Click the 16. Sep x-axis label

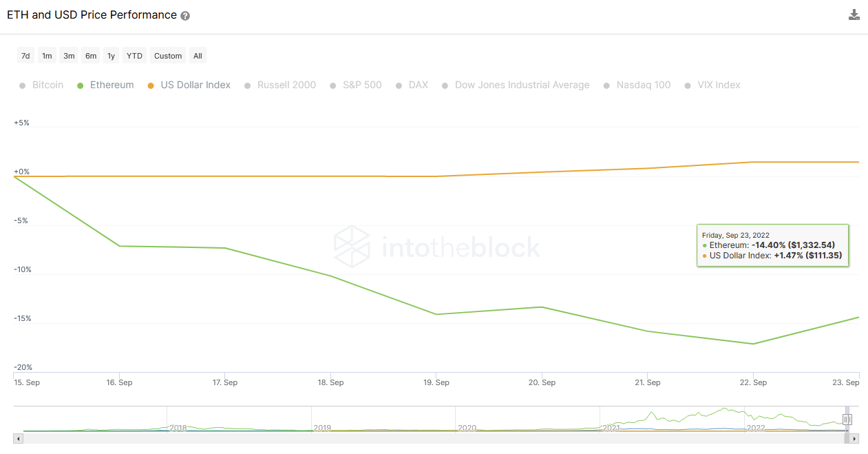pyautogui.click(x=120, y=382)
